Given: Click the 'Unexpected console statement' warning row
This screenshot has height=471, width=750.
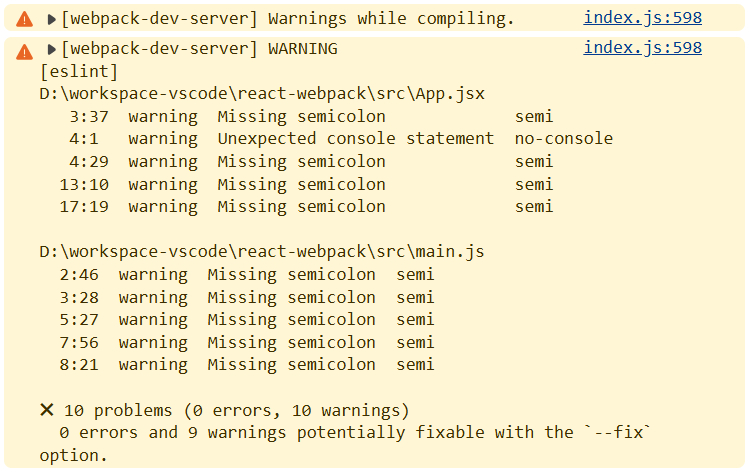Looking at the screenshot, I should pyautogui.click(x=341, y=139).
